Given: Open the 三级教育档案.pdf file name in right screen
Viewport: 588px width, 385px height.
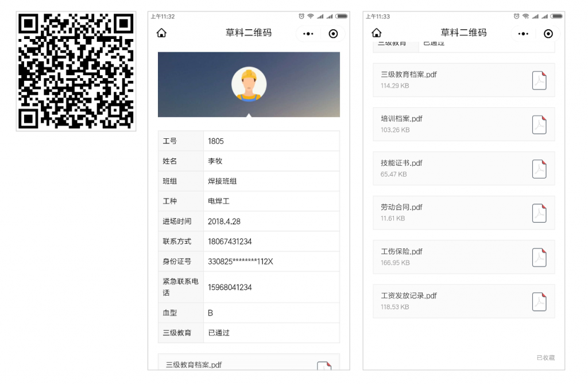Looking at the screenshot, I should (x=409, y=74).
